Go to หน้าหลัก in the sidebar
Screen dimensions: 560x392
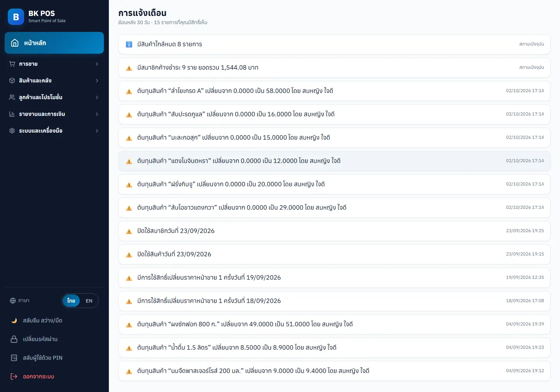54,43
